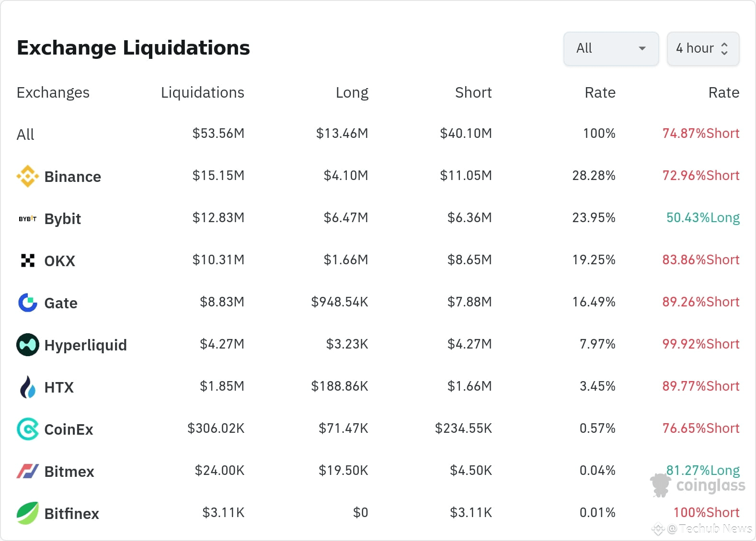Sort by the Long column header
Screen dimensions: 756x541
352,92
